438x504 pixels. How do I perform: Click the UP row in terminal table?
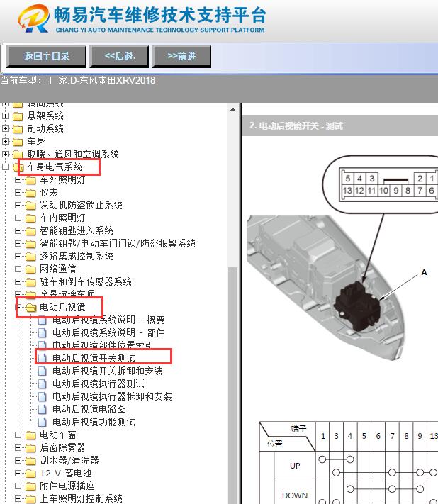tap(295, 466)
